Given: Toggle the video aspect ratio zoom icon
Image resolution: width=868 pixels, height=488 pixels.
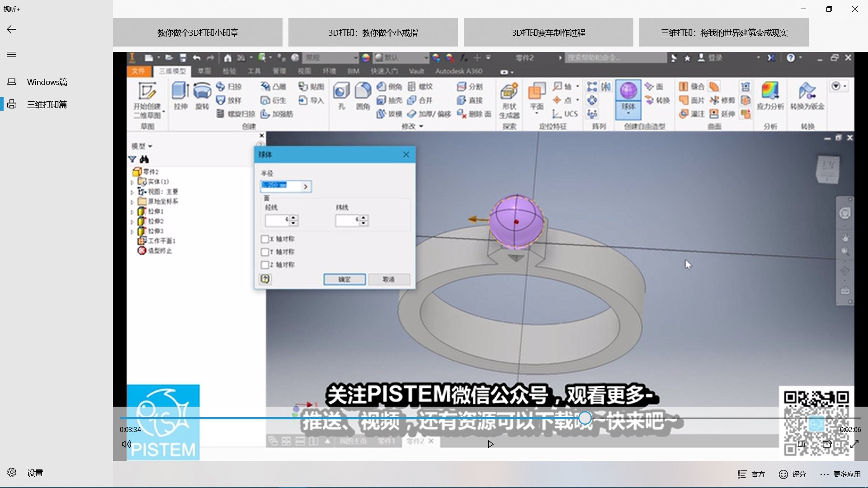Looking at the screenshot, I should click(800, 444).
